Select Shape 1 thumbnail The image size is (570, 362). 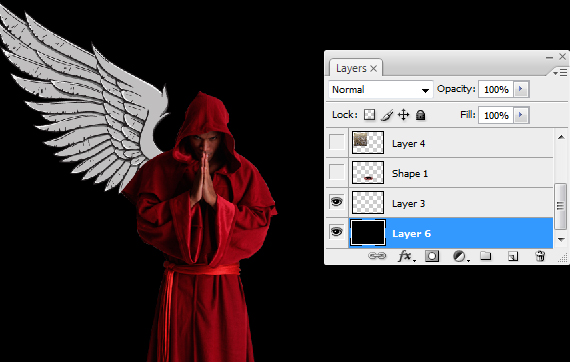click(x=368, y=172)
